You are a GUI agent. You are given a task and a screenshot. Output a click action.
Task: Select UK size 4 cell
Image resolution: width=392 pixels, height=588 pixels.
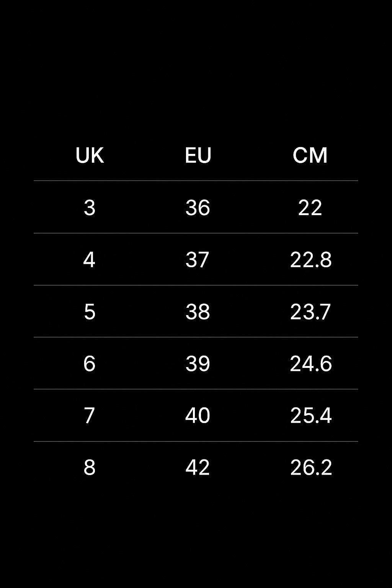(x=89, y=260)
